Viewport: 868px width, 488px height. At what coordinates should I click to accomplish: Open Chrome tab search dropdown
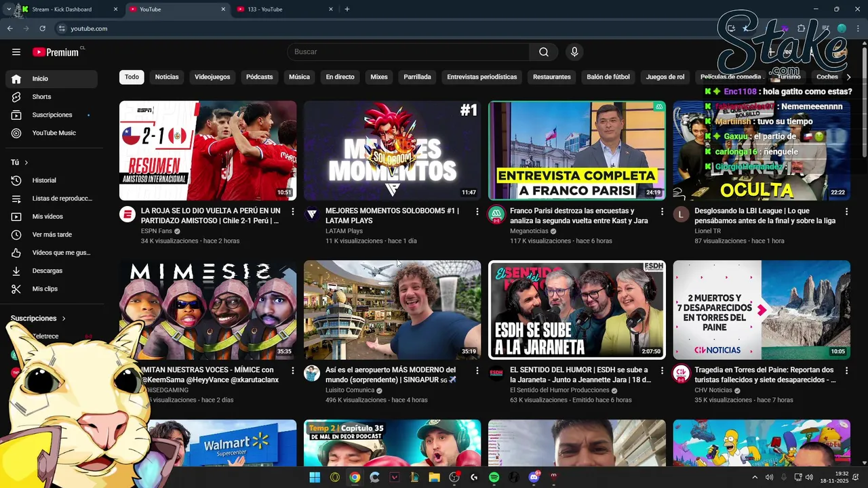click(x=8, y=9)
